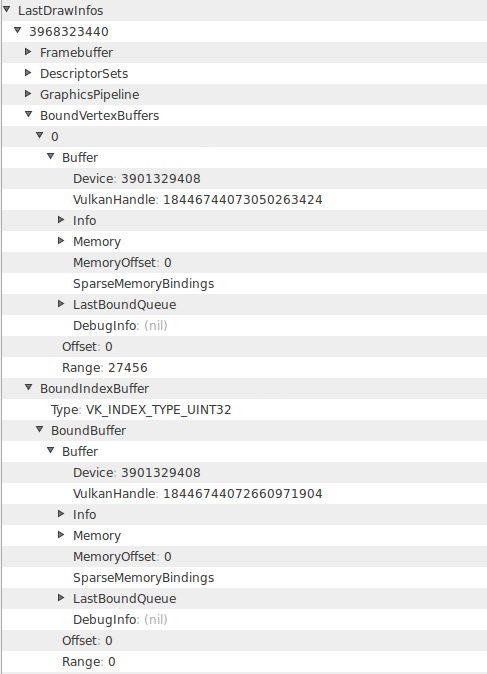Viewport: 487px width, 674px height.
Task: Select the Range: 27456 row
Action: (x=244, y=368)
